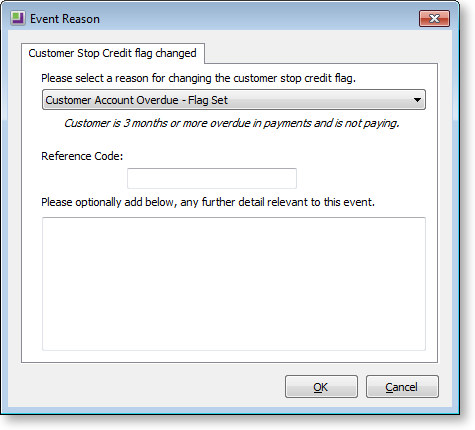Screen dimensions: 475x430
Task: Click the 'Please select a reason' prompt label
Action: point(198,78)
